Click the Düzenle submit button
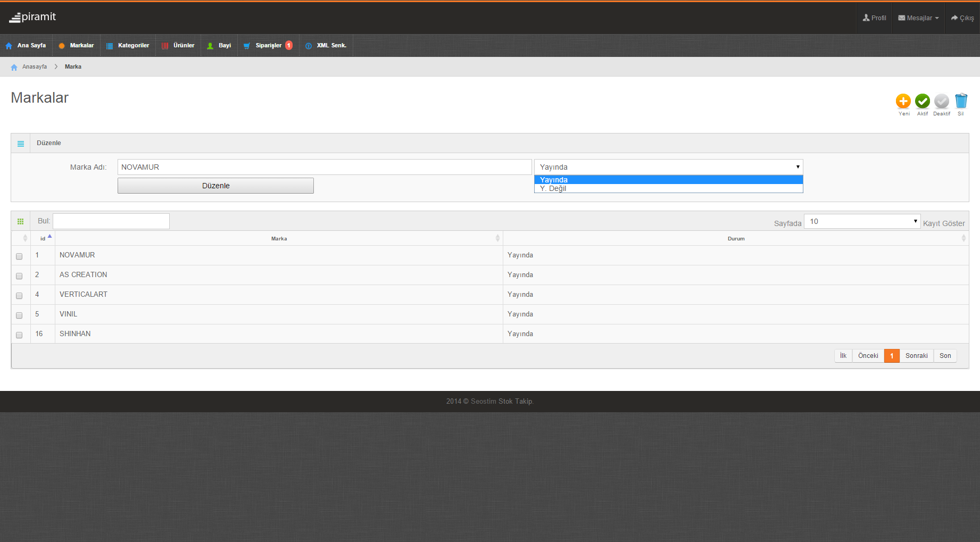Image resolution: width=980 pixels, height=542 pixels. coord(215,186)
